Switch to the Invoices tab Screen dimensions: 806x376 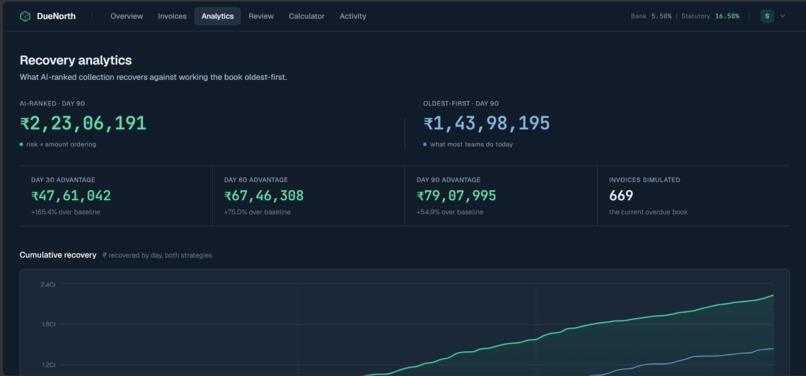click(172, 16)
